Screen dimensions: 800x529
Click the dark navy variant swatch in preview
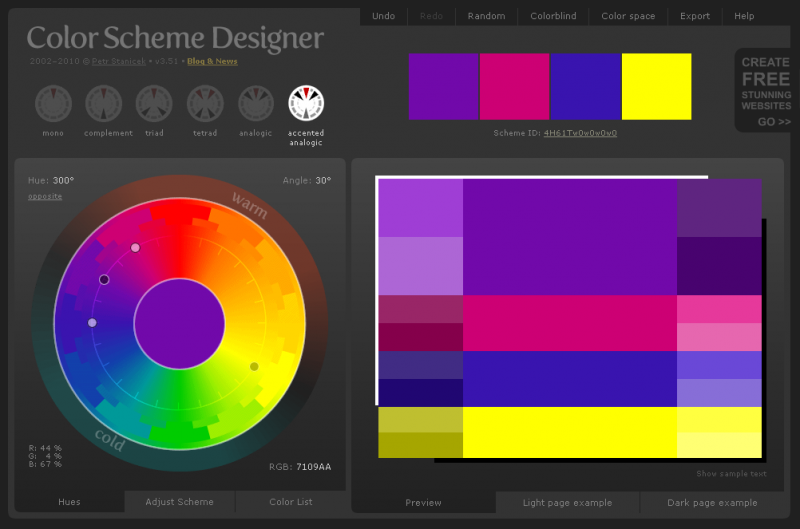coord(421,393)
